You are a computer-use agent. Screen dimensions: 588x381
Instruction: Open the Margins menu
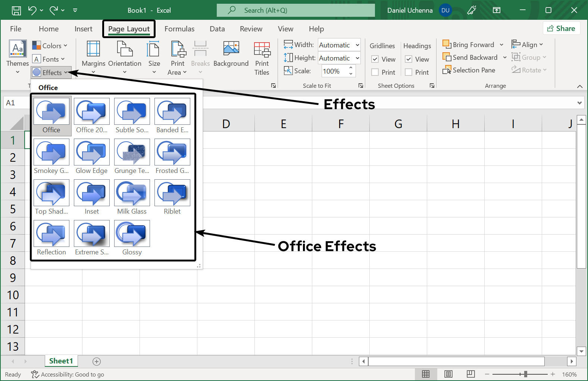click(93, 58)
